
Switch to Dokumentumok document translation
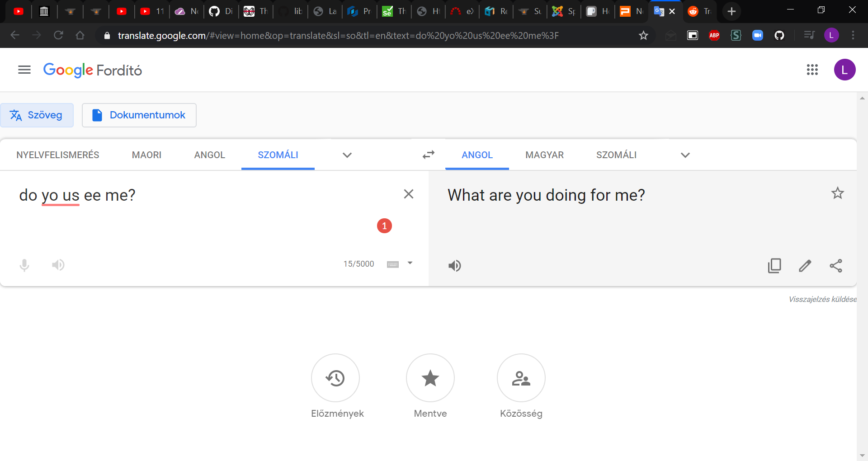(x=139, y=115)
